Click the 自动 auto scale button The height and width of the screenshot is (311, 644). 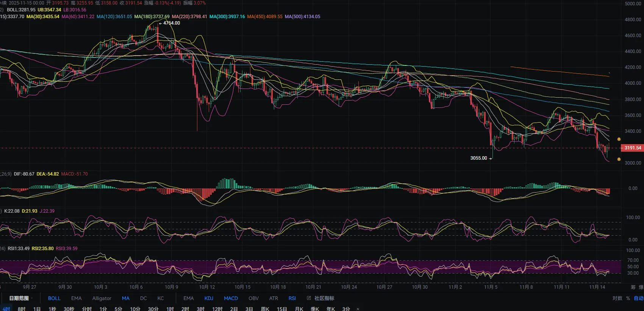(639, 298)
